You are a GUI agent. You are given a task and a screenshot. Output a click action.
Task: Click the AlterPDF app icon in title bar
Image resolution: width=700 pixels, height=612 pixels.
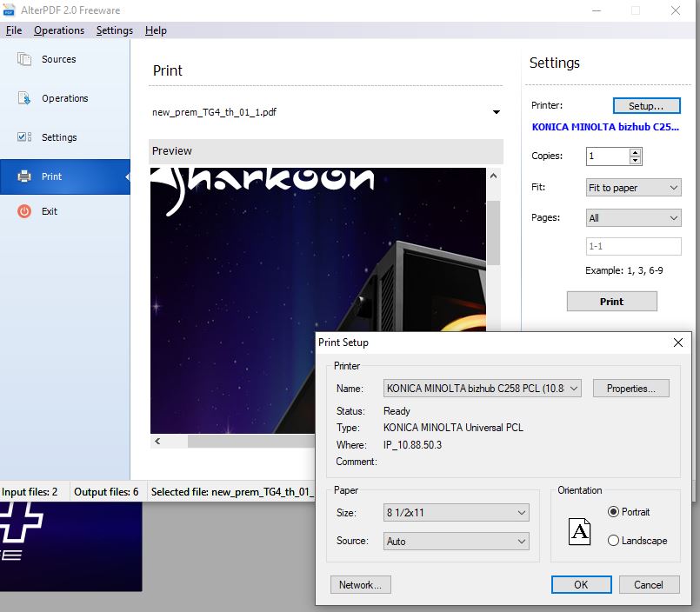click(8, 10)
